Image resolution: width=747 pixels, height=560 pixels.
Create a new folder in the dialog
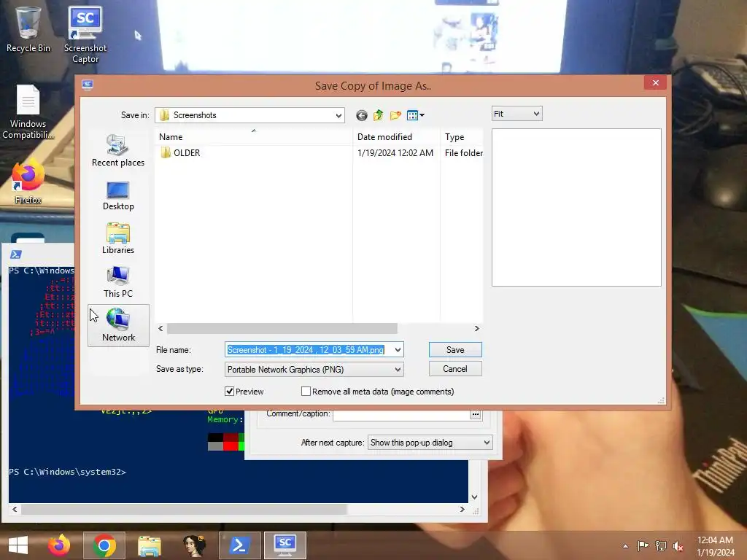pos(395,115)
